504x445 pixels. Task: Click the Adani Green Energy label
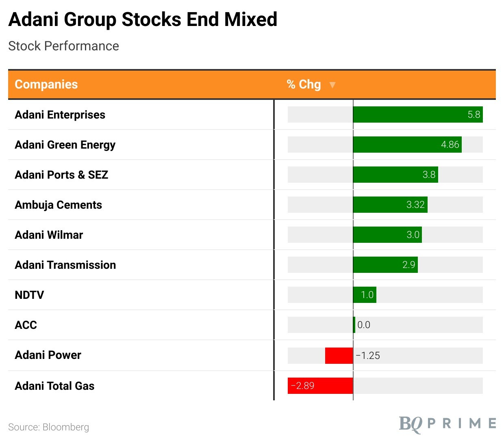(x=65, y=145)
